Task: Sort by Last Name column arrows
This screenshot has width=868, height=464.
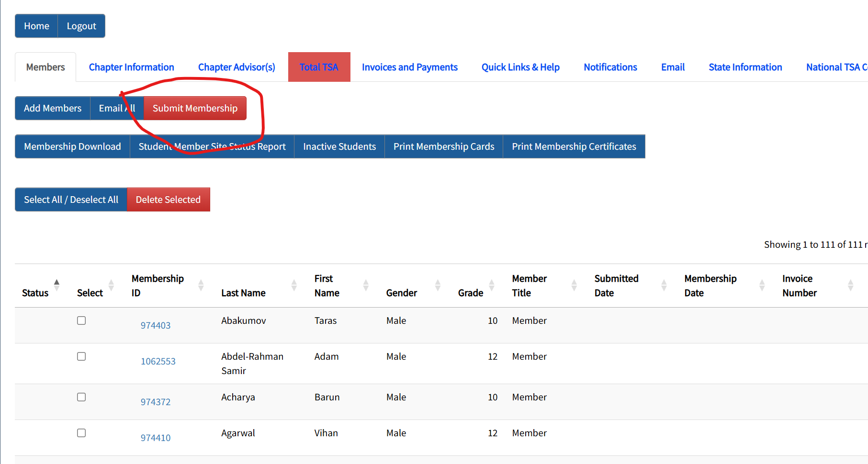Action: point(294,286)
